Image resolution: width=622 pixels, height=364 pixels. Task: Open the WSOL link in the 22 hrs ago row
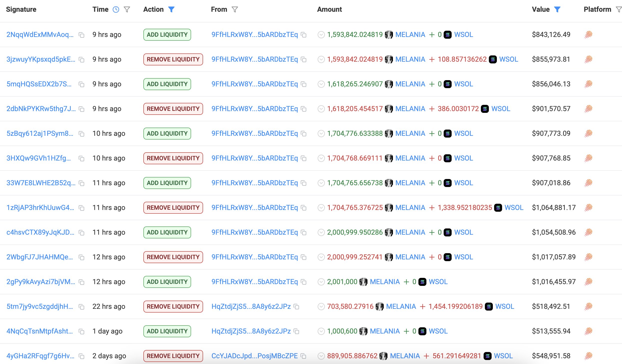504,306
